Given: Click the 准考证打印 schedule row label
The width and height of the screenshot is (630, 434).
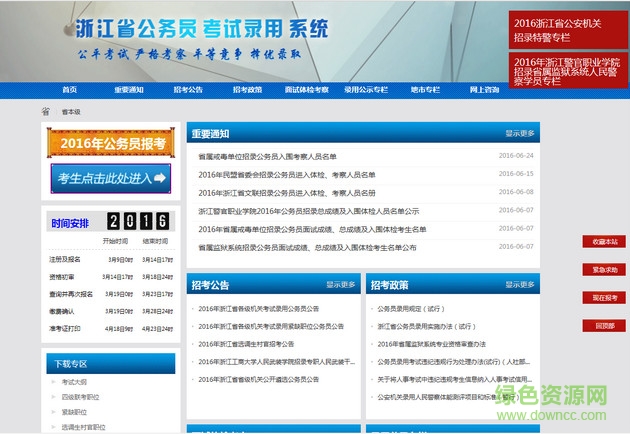Looking at the screenshot, I should 65,329.
